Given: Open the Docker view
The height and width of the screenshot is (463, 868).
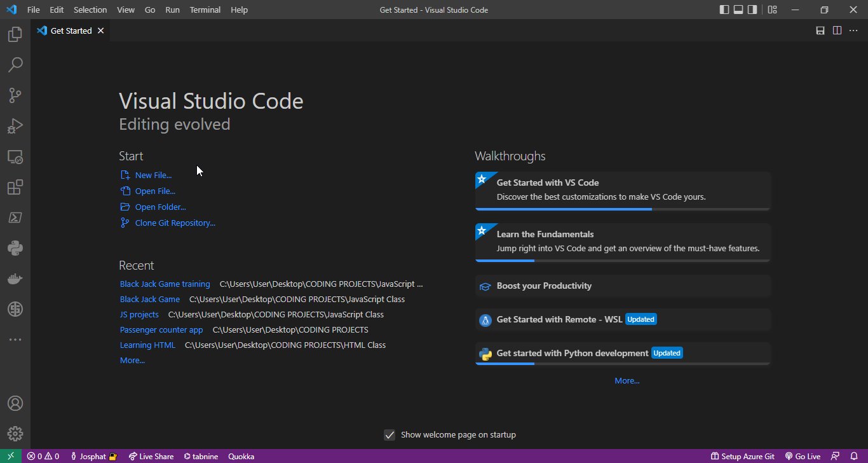Looking at the screenshot, I should [15, 279].
